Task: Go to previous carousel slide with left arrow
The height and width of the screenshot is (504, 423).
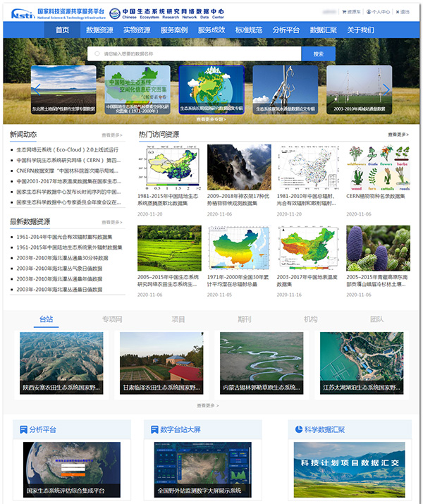Action: (37, 90)
